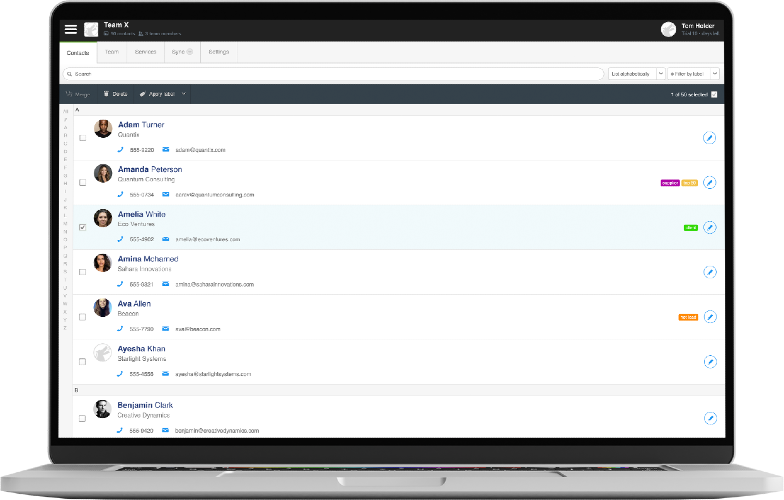The image size is (784, 500).
Task: Tick the checkbox for Amina Mohamed
Action: point(82,272)
